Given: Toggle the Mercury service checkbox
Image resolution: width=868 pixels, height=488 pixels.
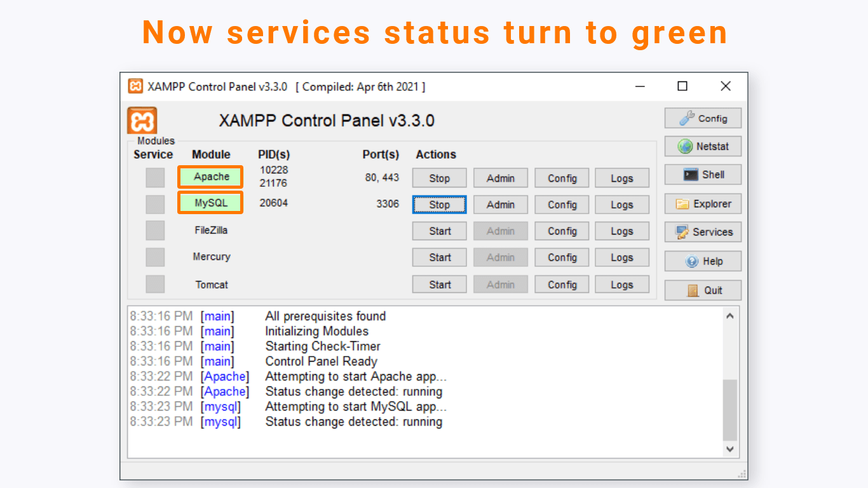Looking at the screenshot, I should point(155,257).
